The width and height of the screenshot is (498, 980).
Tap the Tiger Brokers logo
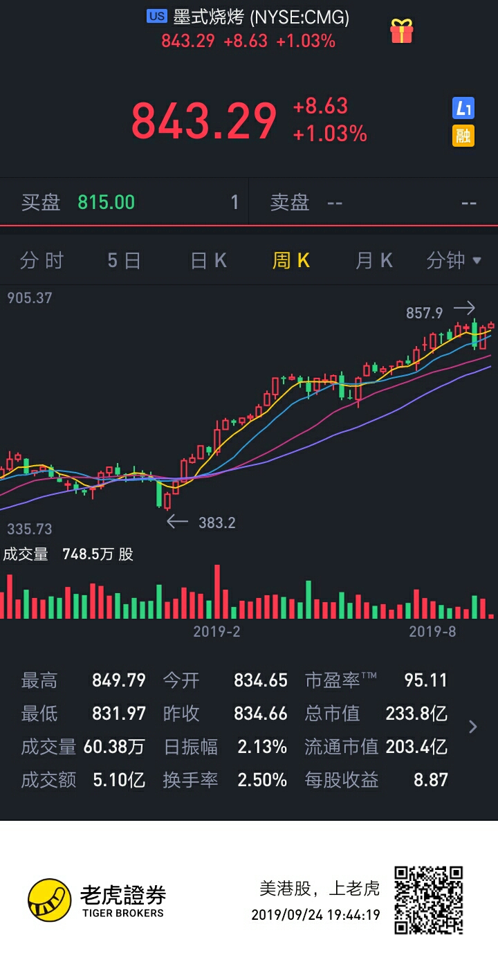[x=97, y=900]
